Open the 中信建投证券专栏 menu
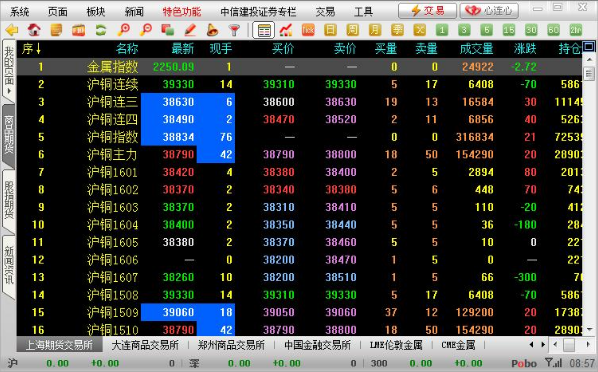Viewport: 598px width, 372px height. pyautogui.click(x=258, y=12)
